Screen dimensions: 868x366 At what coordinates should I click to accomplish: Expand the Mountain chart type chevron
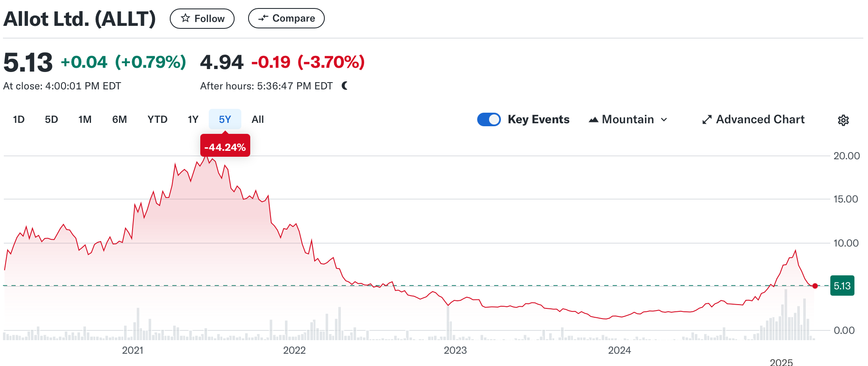coord(664,120)
